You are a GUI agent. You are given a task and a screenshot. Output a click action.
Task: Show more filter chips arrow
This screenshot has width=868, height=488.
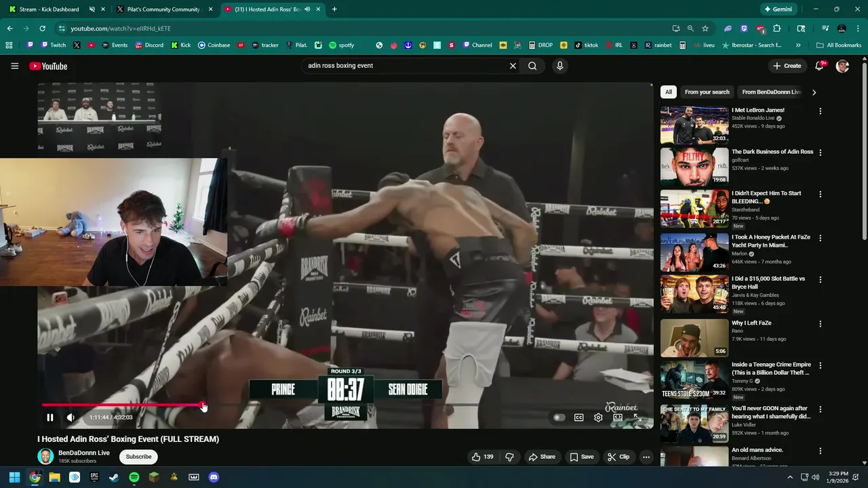814,92
